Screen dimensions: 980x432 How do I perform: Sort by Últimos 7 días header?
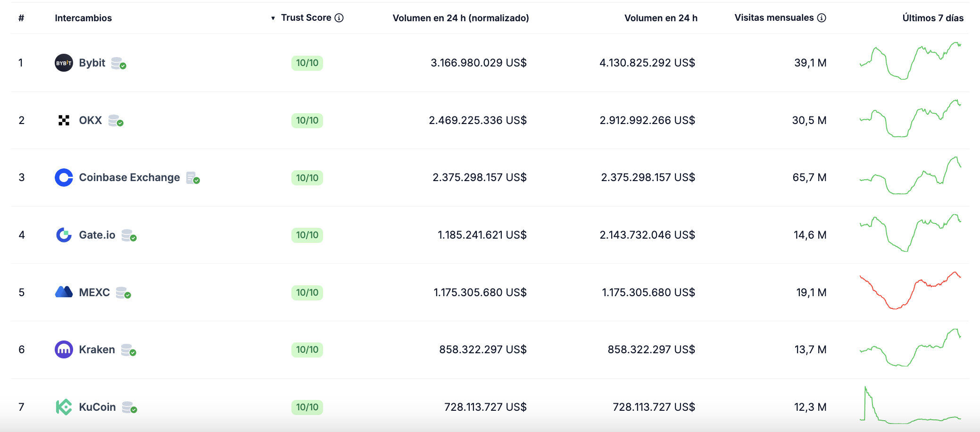pos(932,18)
